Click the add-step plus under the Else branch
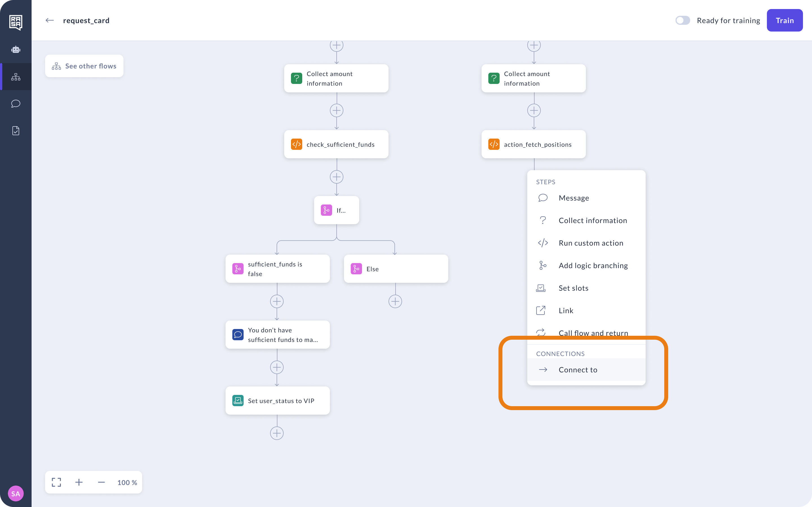The width and height of the screenshot is (812, 507). (x=395, y=301)
